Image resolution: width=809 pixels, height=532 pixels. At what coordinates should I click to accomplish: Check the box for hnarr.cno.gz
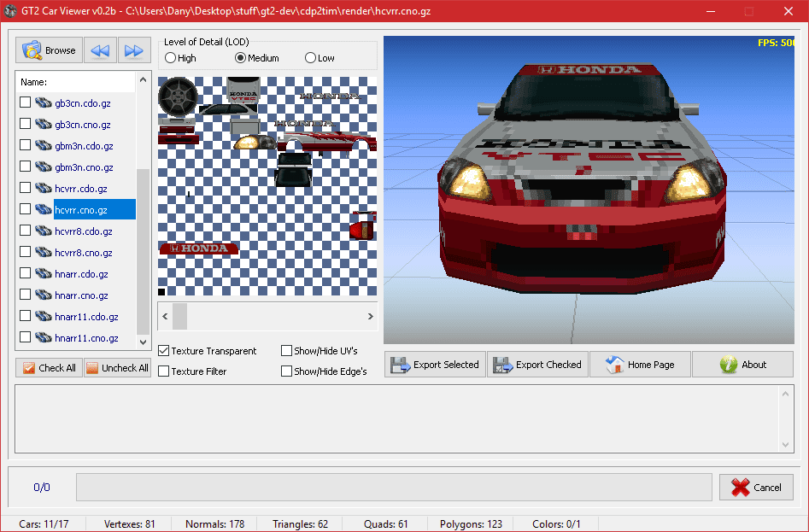(x=25, y=295)
